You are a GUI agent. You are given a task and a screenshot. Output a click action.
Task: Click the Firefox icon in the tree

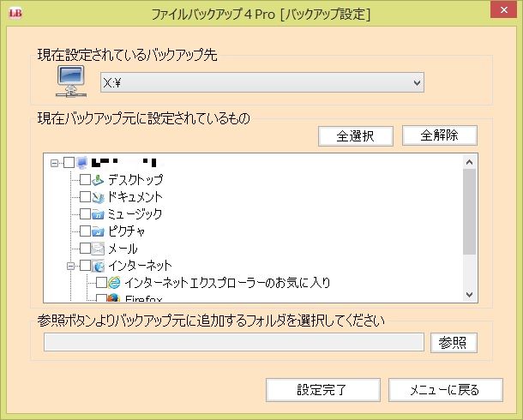coord(114,297)
